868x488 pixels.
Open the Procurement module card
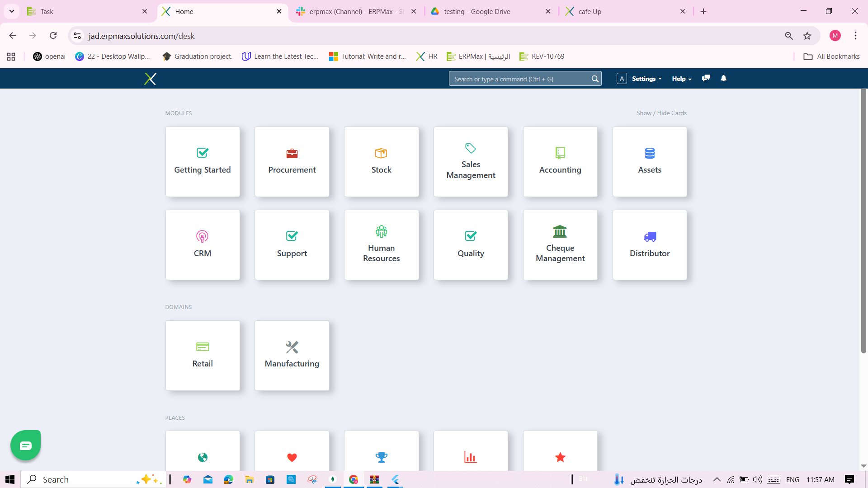292,162
